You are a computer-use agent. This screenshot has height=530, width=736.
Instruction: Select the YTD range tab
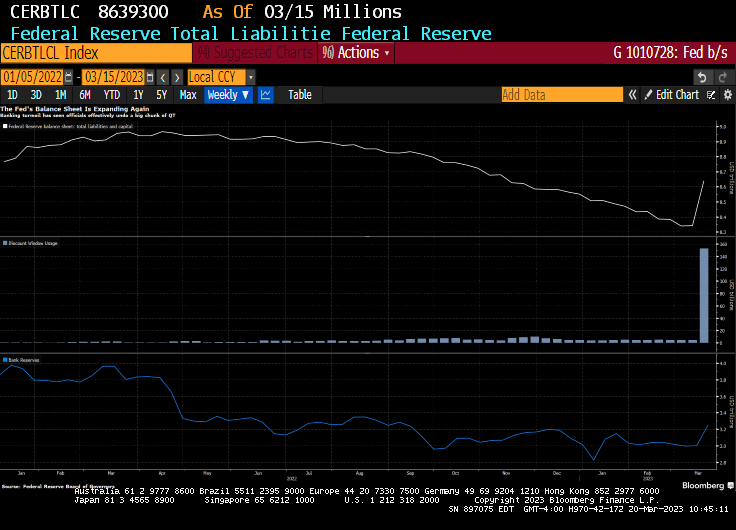[112, 95]
